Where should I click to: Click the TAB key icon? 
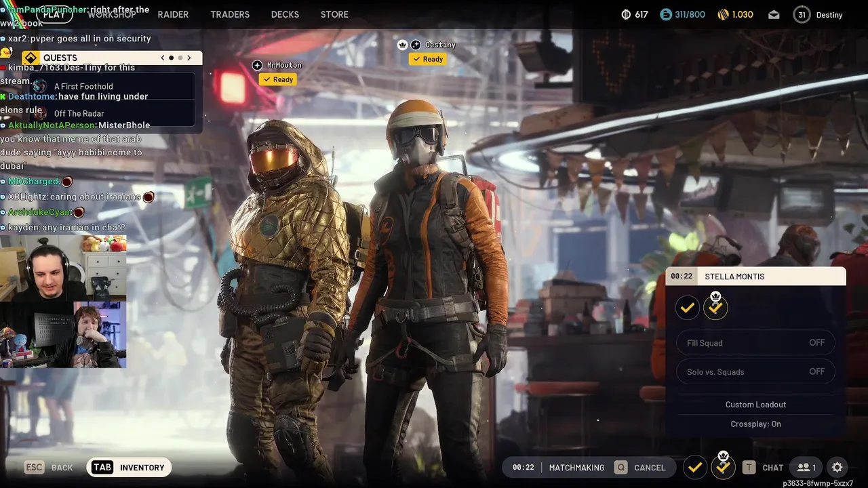pos(102,468)
